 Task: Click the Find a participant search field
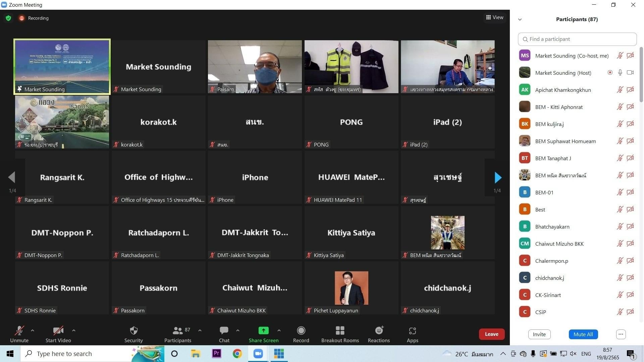[x=577, y=39]
